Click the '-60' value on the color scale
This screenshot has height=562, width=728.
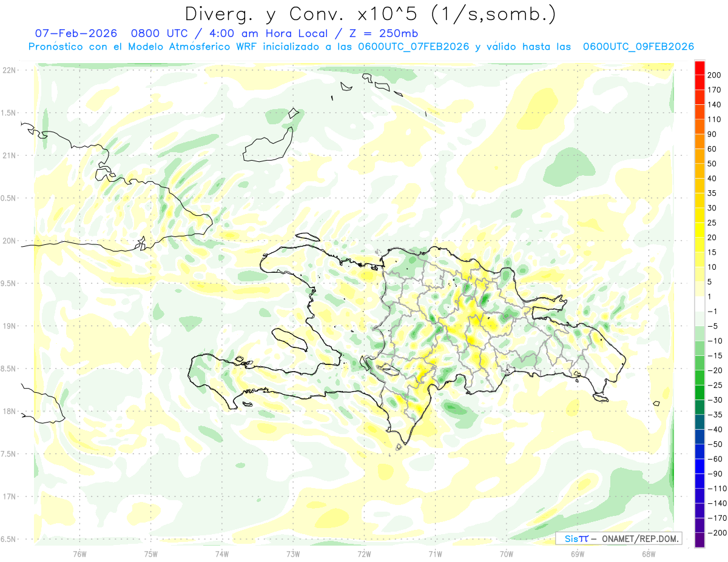click(716, 459)
